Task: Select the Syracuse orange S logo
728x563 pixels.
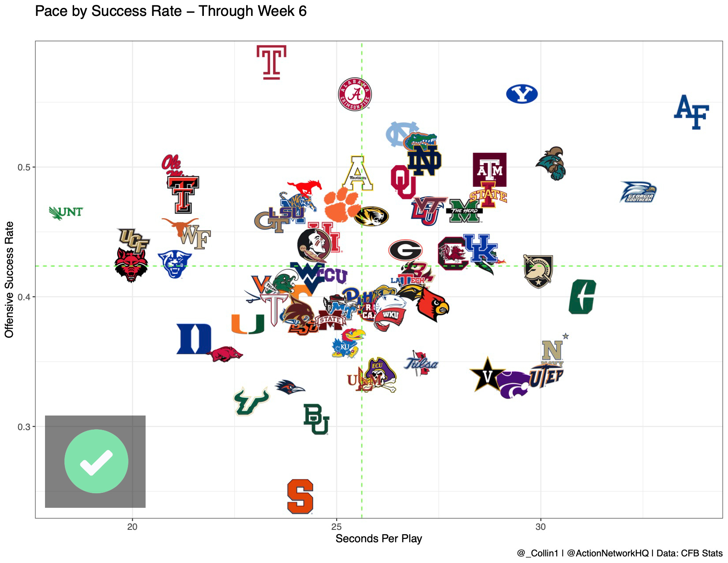Action: (x=300, y=497)
